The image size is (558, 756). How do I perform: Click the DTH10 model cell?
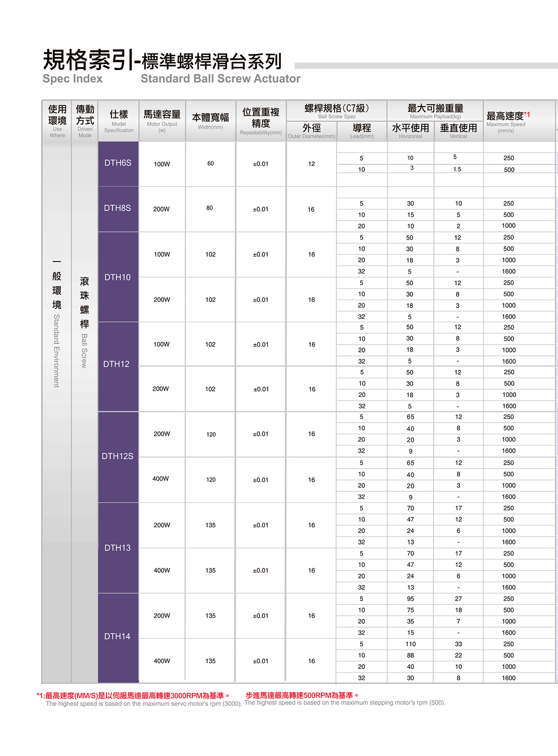point(118,277)
